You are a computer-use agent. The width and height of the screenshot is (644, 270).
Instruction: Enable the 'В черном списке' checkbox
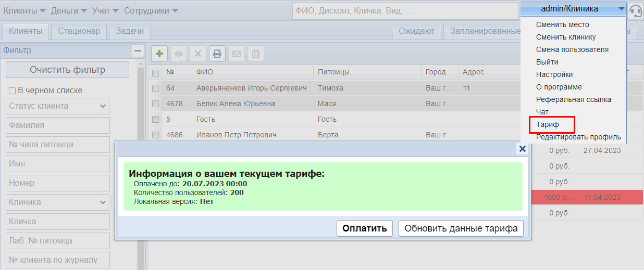[13, 91]
